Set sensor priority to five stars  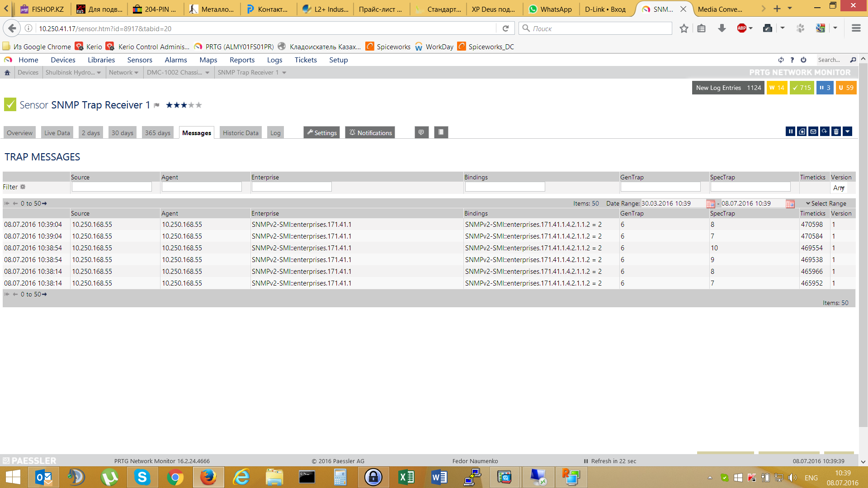[x=199, y=105]
